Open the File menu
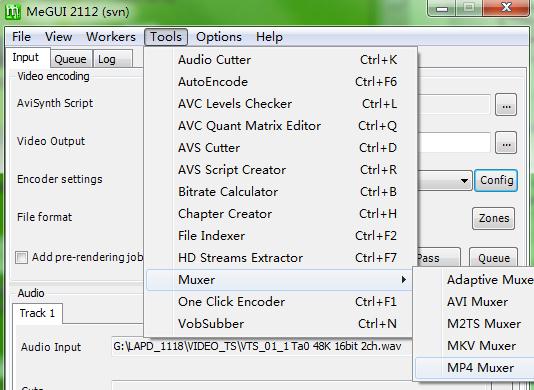Viewport: 534px width, 390px height. click(21, 37)
